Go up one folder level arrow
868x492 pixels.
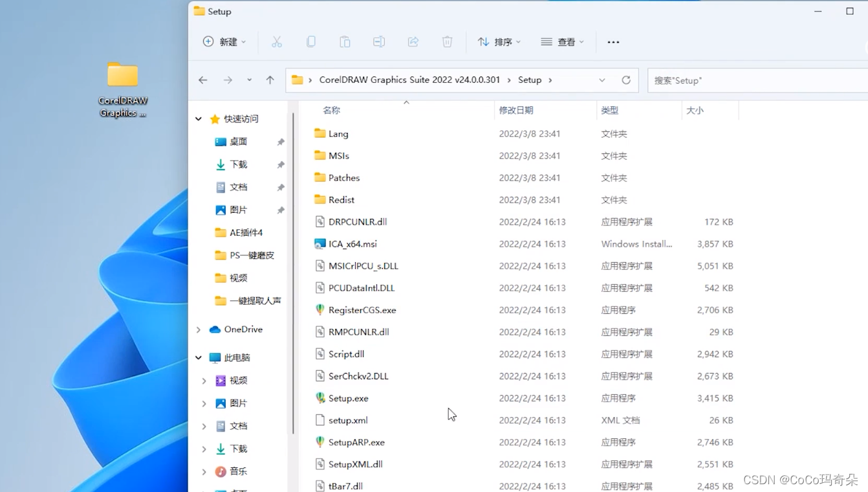click(x=270, y=80)
